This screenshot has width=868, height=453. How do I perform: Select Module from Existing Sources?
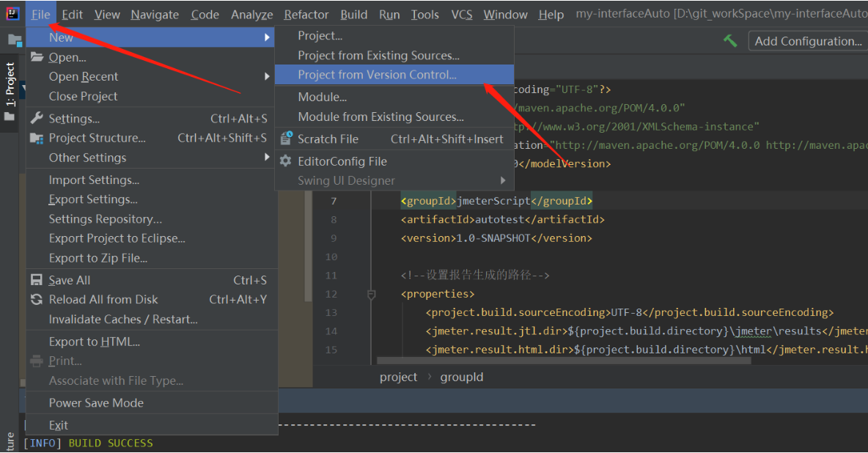[x=394, y=117]
